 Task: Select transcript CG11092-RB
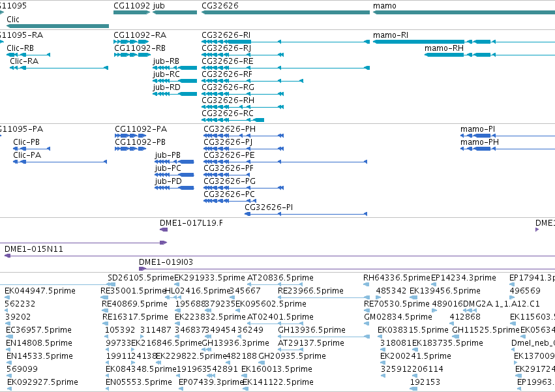[132, 55]
